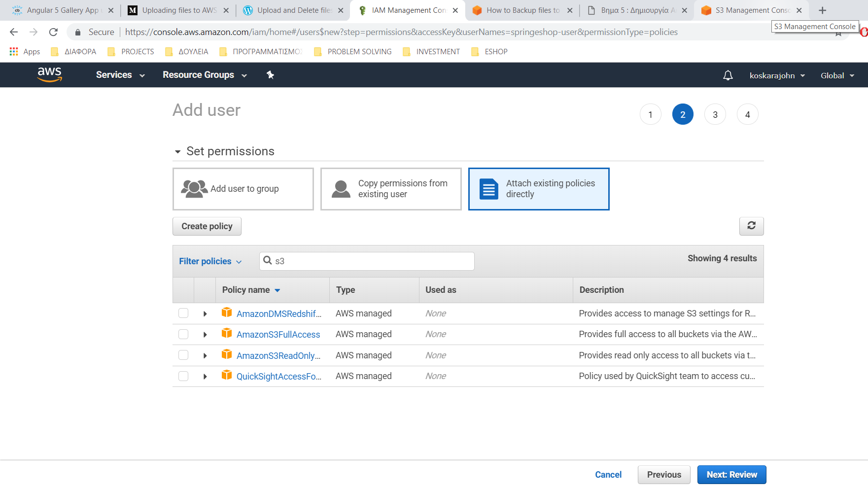Click the document icon in Attach existing policies
The image size is (868, 488).
pyautogui.click(x=489, y=189)
